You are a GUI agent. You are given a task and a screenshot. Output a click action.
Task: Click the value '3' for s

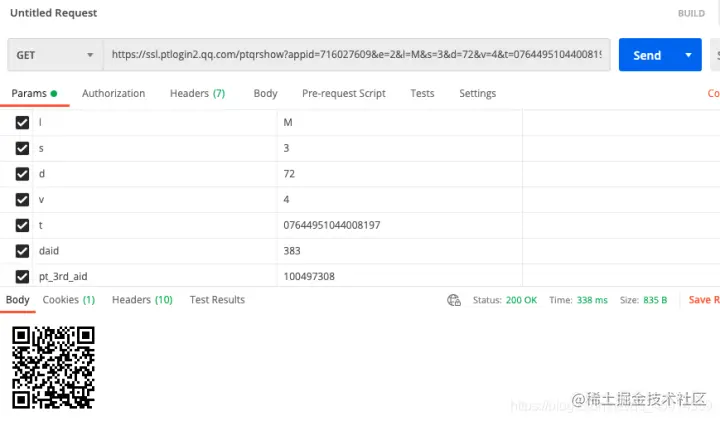[x=399, y=148]
